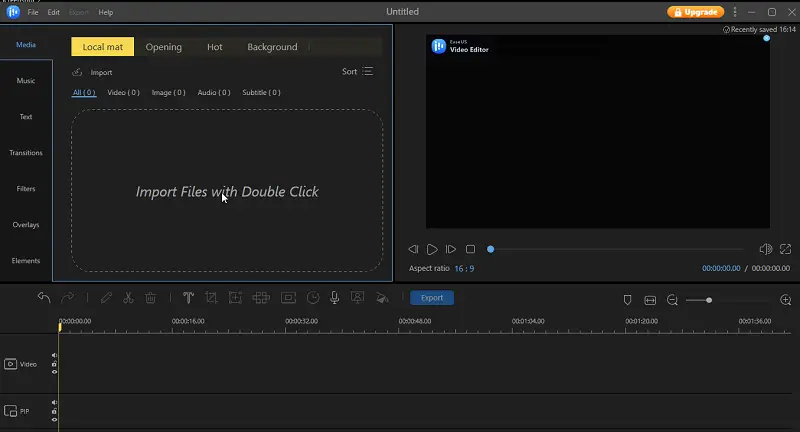This screenshot has height=432, width=800.
Task: Enter fullscreen preview mode
Action: 785,249
